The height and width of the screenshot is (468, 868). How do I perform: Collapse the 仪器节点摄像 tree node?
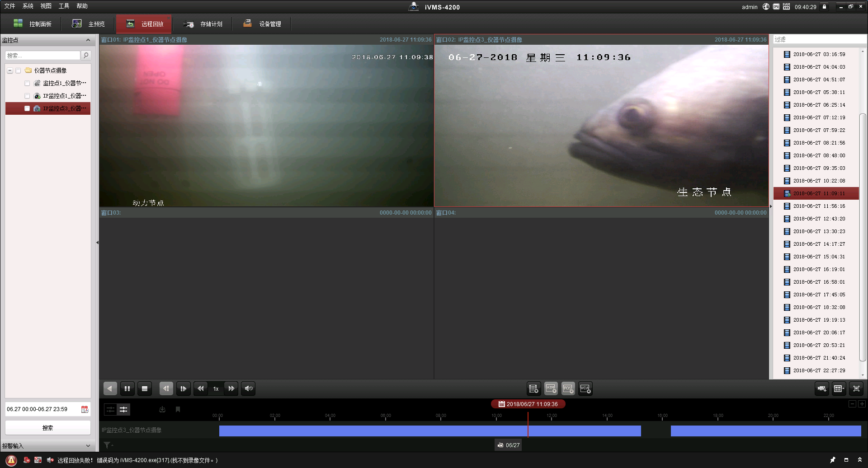tap(10, 70)
